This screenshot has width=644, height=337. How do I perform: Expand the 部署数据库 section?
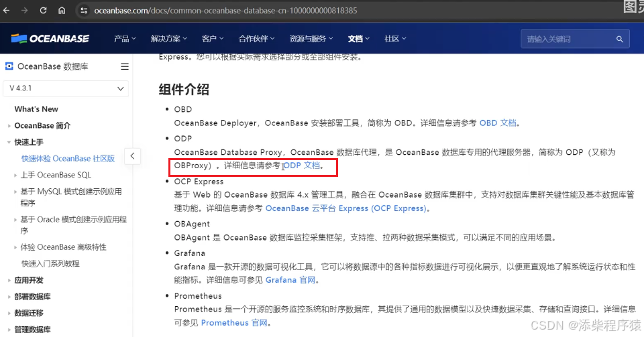tap(32, 297)
